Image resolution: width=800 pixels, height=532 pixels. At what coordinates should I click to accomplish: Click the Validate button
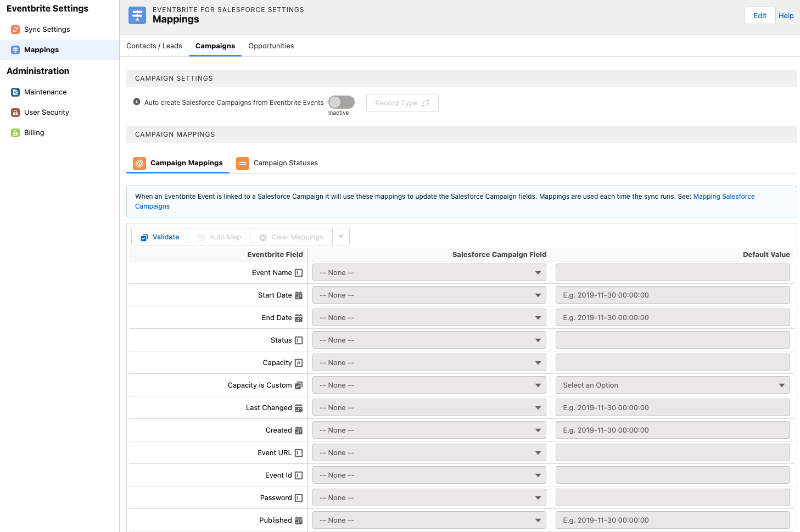click(160, 237)
